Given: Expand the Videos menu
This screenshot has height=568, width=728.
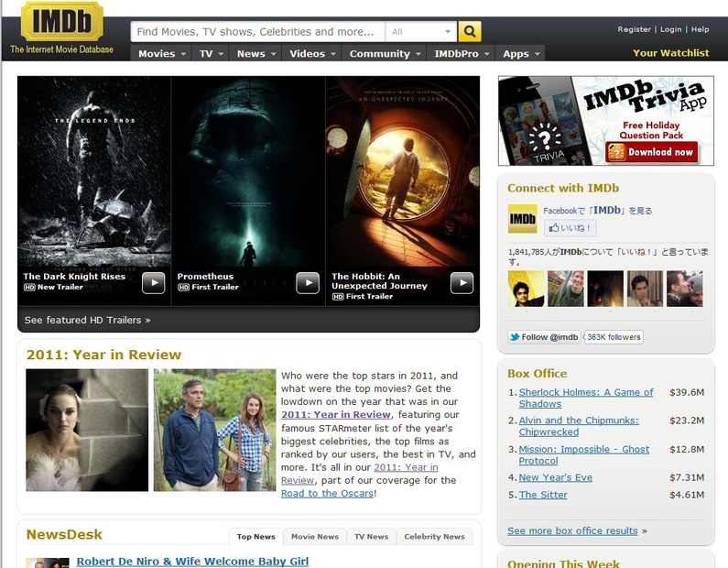Looking at the screenshot, I should 312,53.
